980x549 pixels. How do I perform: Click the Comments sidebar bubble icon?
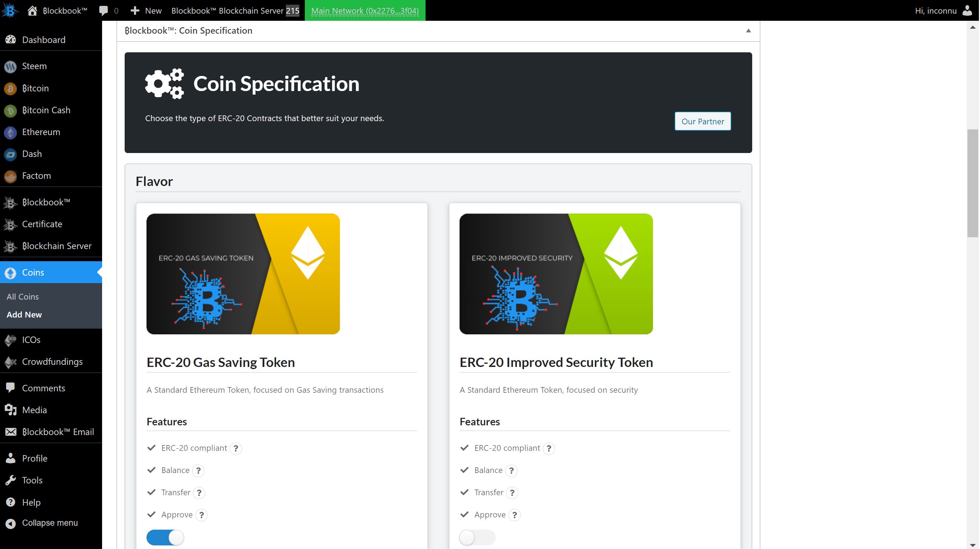(x=11, y=388)
